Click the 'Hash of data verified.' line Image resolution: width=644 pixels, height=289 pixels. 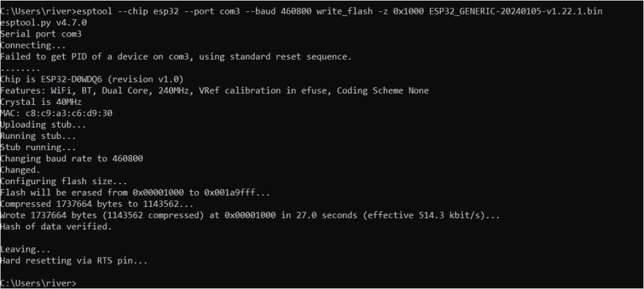pyautogui.click(x=56, y=227)
